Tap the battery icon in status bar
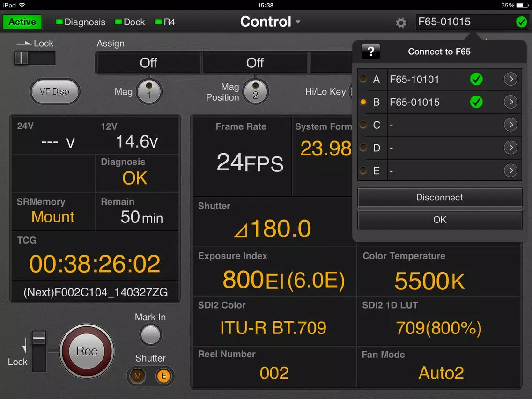This screenshot has width=532, height=399. pyautogui.click(x=523, y=5)
